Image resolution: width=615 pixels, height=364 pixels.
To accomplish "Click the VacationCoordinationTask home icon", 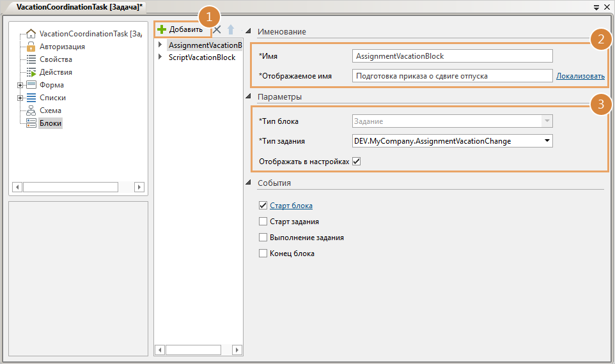I will point(31,34).
